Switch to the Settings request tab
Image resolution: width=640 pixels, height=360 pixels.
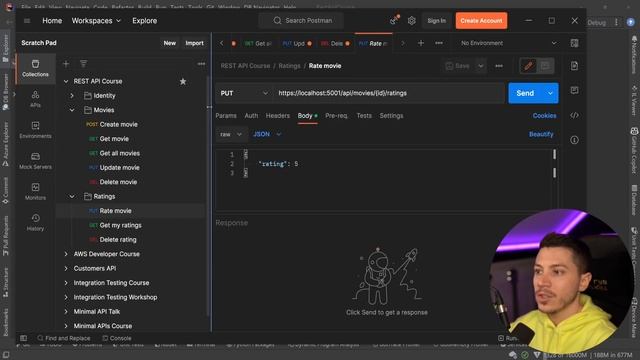pos(391,116)
